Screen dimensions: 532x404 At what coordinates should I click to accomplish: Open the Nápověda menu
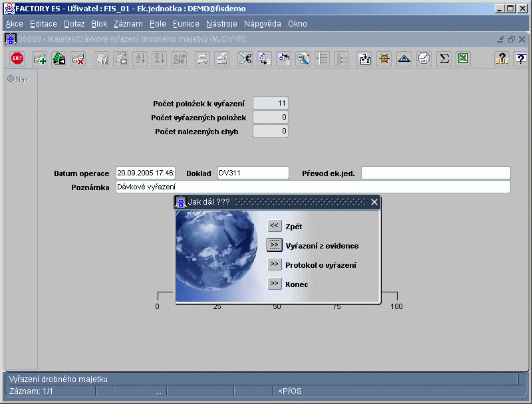coord(262,23)
